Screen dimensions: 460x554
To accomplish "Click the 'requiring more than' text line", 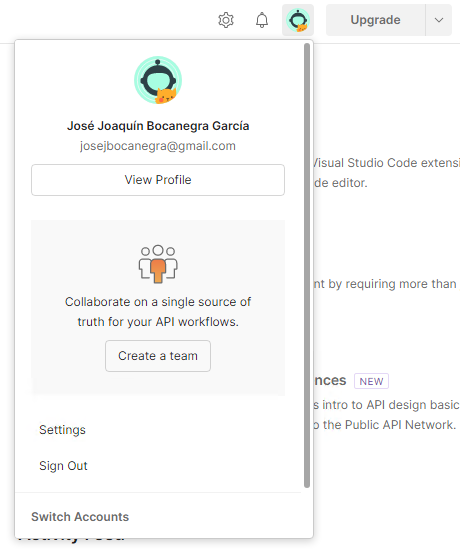I will click(385, 284).
